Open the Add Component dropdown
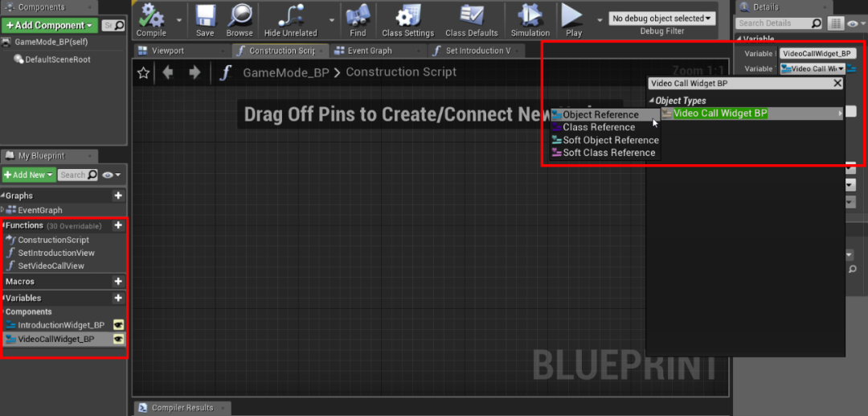This screenshot has width=868, height=416. click(49, 26)
